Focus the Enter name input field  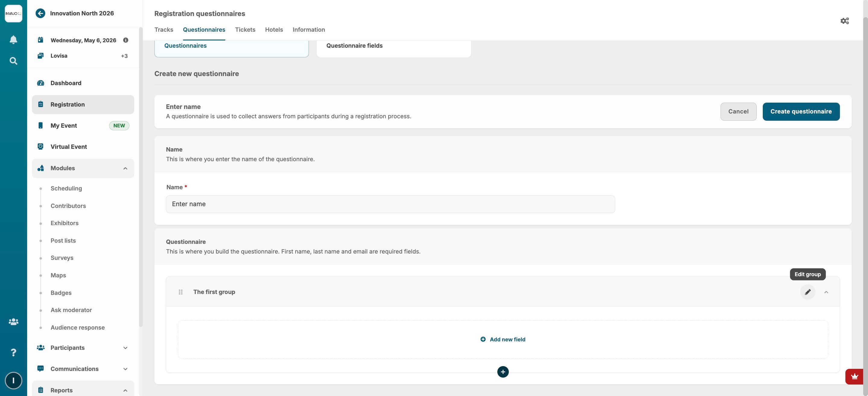coord(390,204)
